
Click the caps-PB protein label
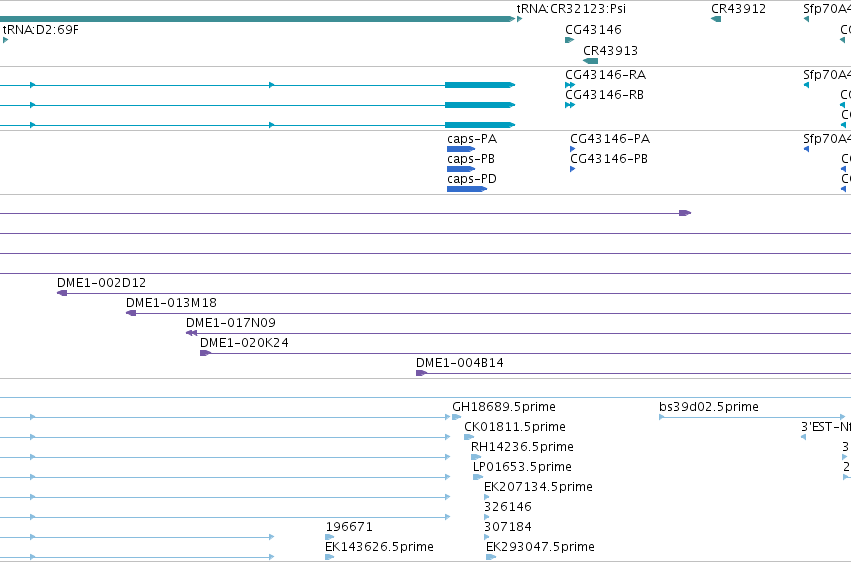click(471, 159)
